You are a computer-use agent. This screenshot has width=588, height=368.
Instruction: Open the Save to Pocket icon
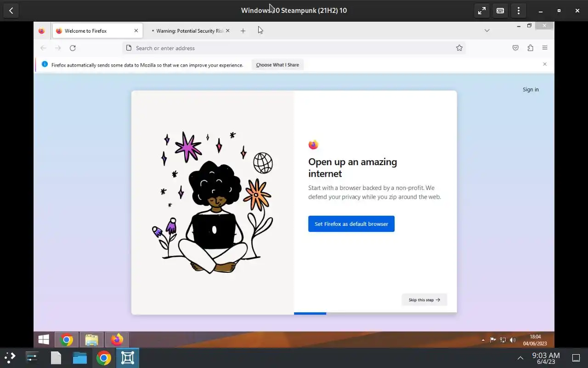[515, 48]
